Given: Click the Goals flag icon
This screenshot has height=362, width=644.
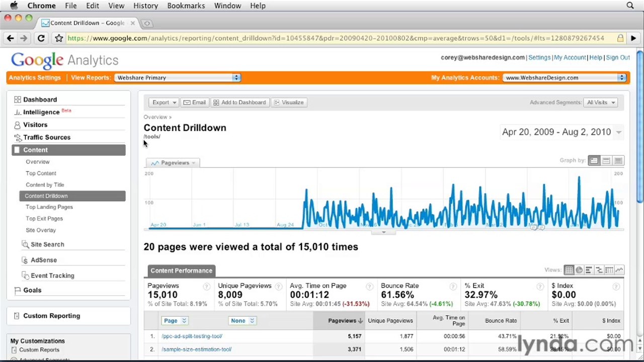Looking at the screenshot, I should 18,290.
